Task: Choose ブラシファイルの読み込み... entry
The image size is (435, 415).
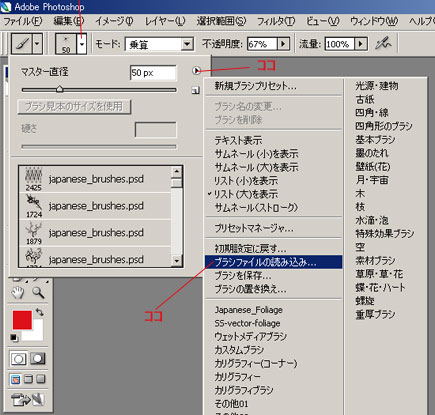Action: 273,262
